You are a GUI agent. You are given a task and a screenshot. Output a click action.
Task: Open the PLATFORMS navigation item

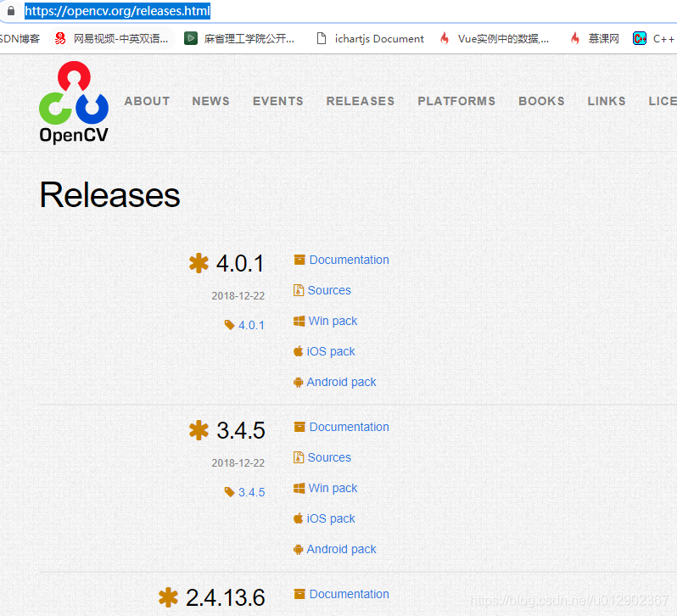click(x=456, y=101)
